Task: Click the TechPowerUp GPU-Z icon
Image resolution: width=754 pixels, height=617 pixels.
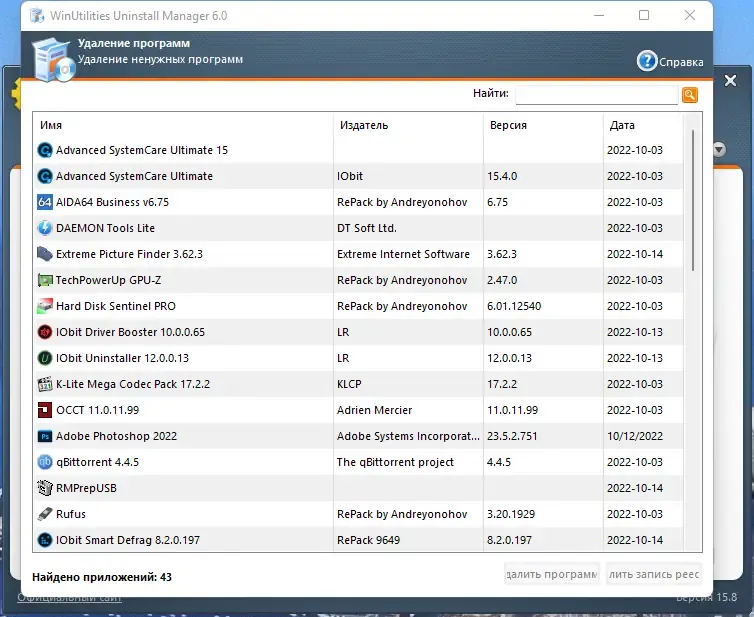Action: 45,280
